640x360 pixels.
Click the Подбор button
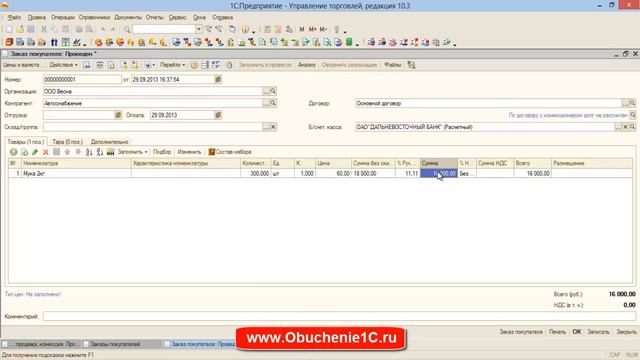[162, 152]
